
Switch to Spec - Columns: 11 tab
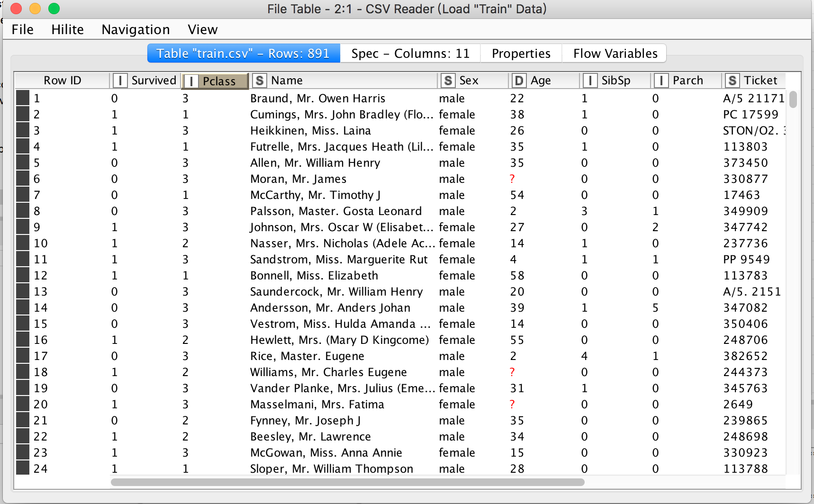click(x=410, y=54)
